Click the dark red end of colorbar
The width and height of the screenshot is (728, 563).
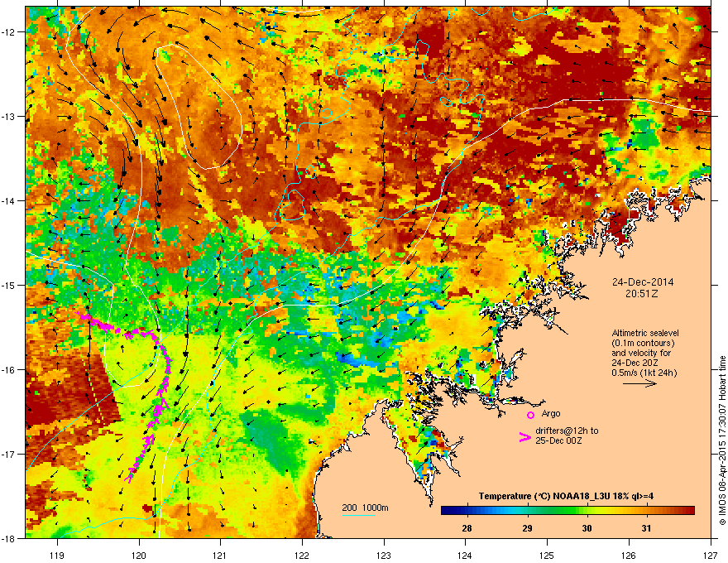click(689, 510)
